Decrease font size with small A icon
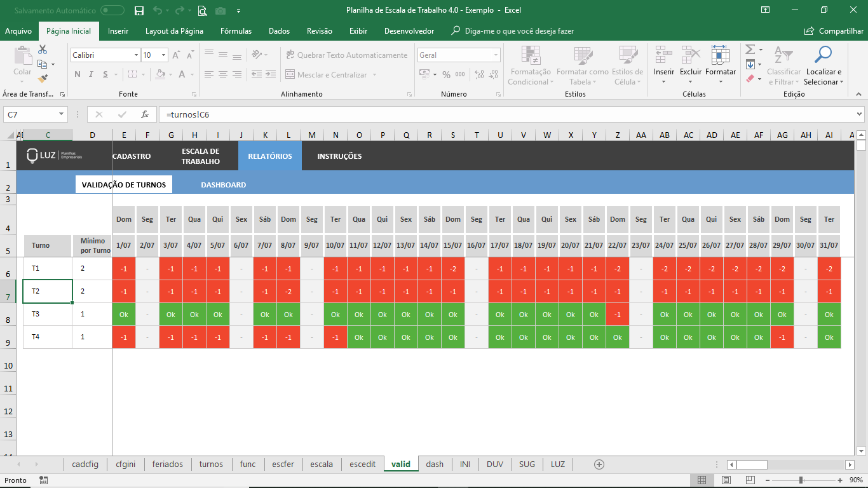This screenshot has width=868, height=488. click(191, 56)
